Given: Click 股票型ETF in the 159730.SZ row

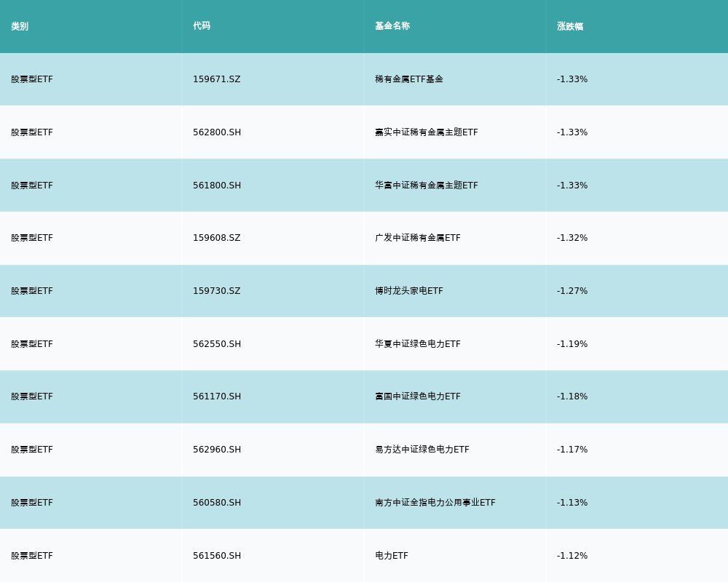Looking at the screenshot, I should tap(32, 291).
